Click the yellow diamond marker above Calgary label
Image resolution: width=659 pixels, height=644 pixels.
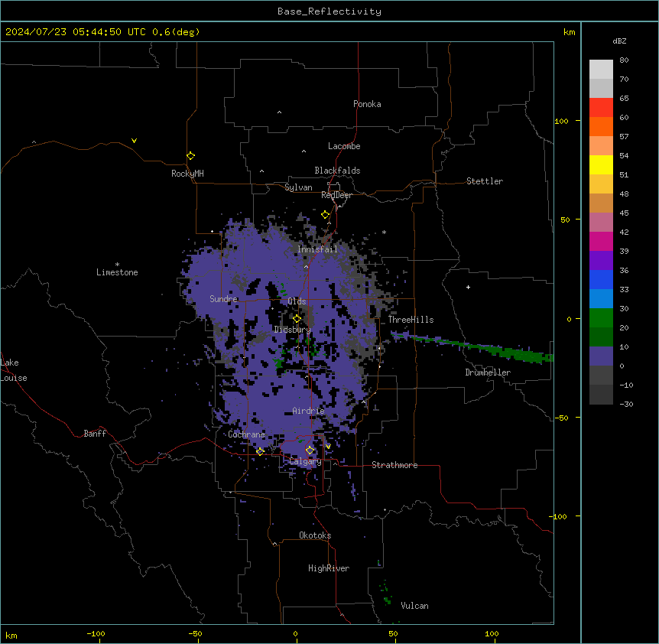tap(310, 450)
